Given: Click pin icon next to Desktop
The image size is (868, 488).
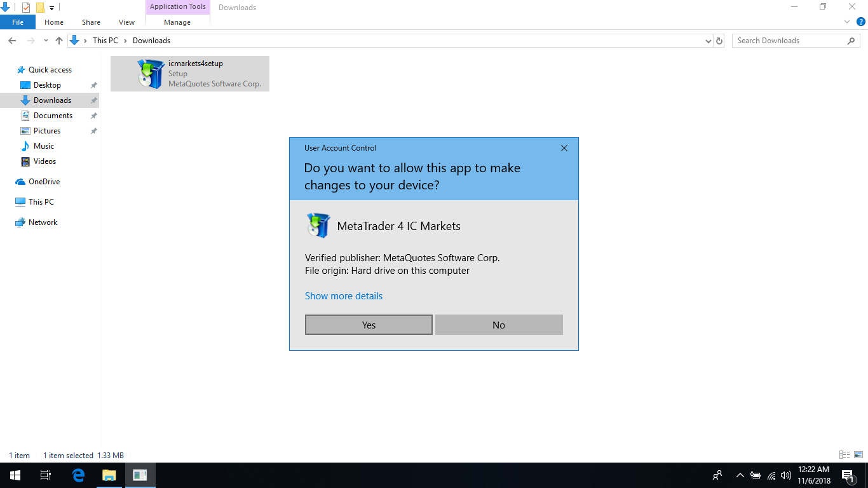Looking at the screenshot, I should (93, 85).
